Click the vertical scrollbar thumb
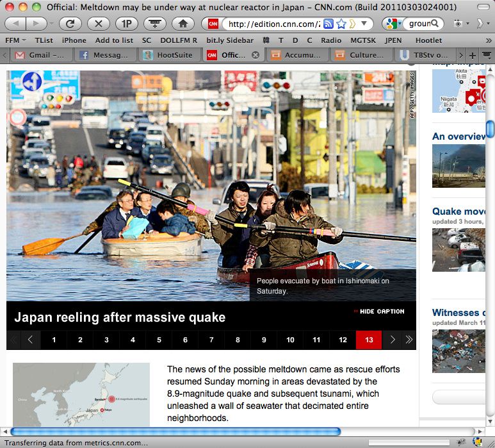The height and width of the screenshot is (448, 495). pos(490,129)
